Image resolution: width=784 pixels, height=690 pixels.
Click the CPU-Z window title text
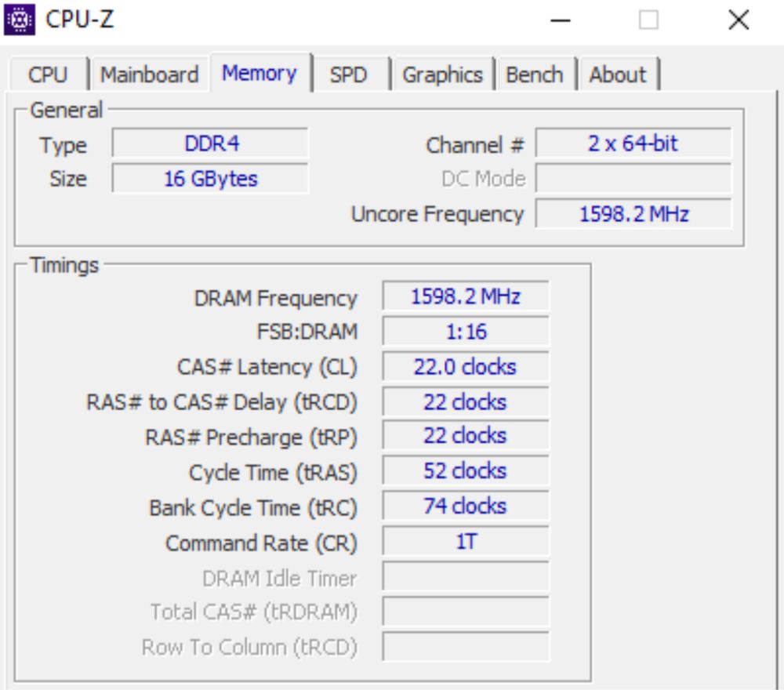pyautogui.click(x=79, y=20)
